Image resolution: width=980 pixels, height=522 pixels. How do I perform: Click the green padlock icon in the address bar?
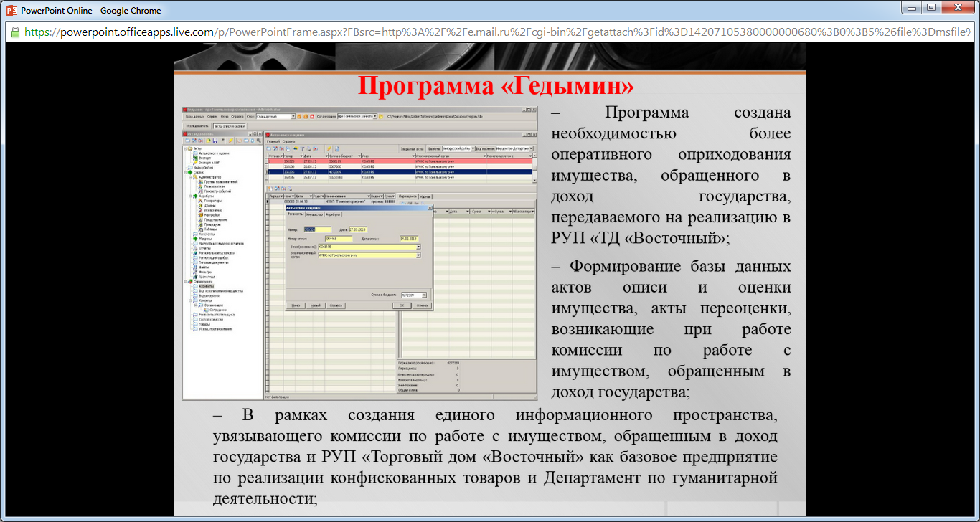(14, 32)
